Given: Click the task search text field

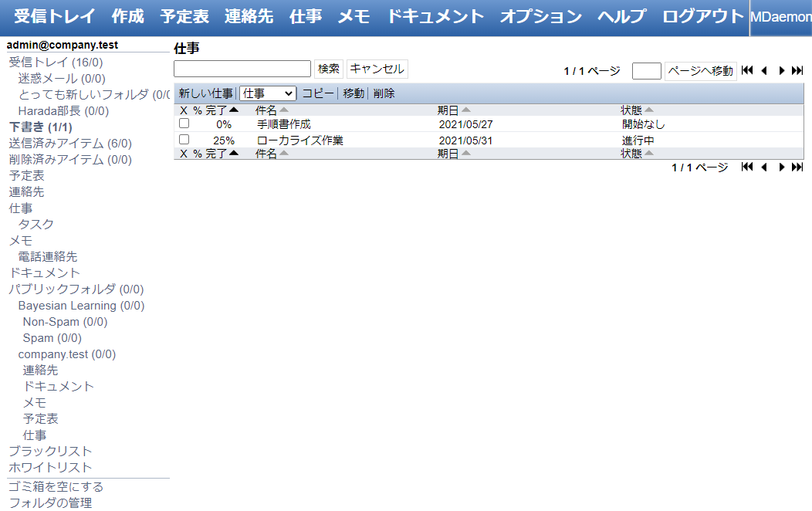Looking at the screenshot, I should (242, 69).
